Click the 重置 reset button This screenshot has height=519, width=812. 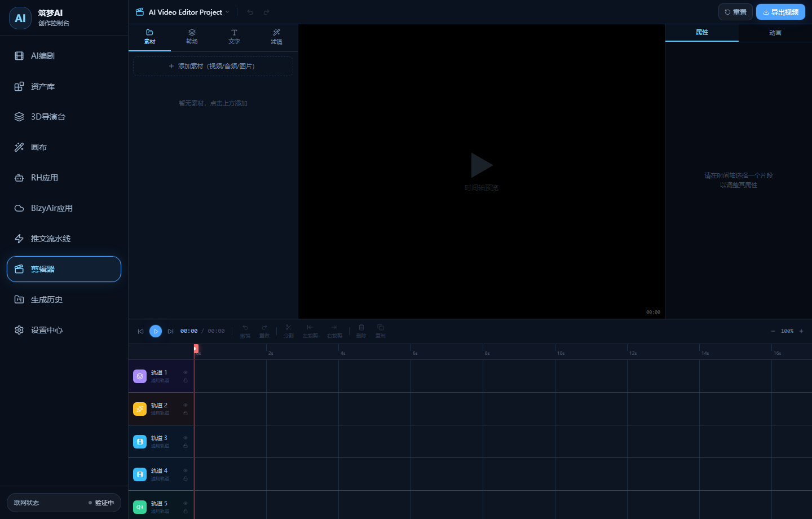click(735, 12)
